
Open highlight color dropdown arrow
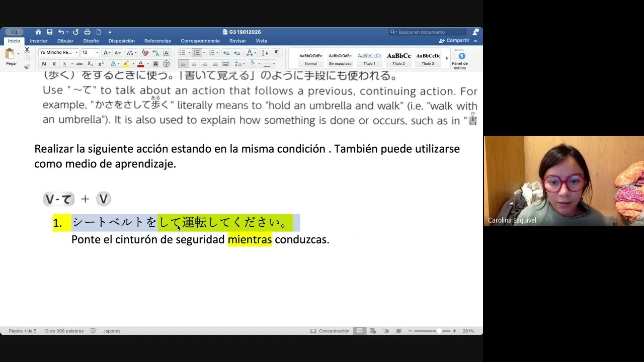(x=133, y=64)
